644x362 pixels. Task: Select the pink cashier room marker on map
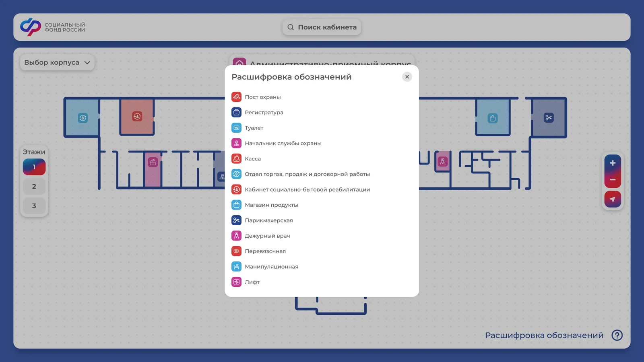[x=153, y=162]
